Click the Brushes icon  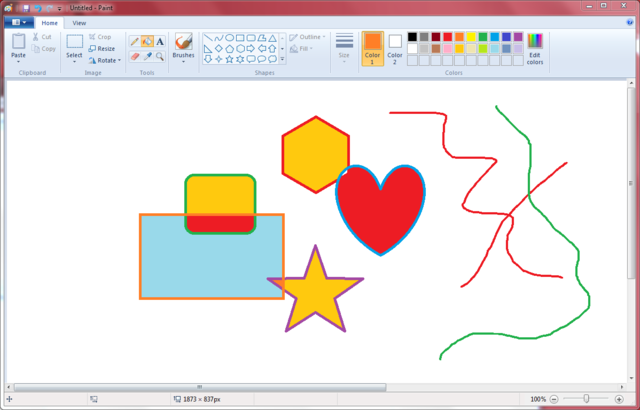point(183,42)
